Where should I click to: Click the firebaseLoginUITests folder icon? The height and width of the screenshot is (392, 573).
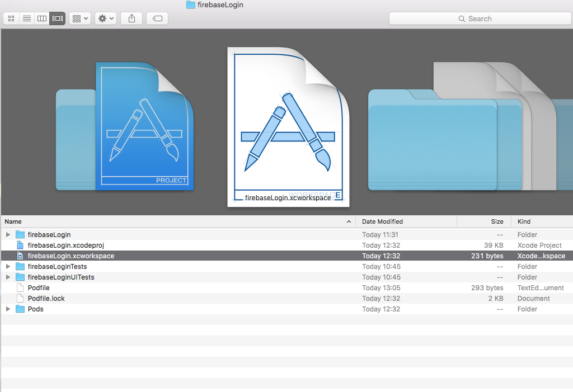[x=20, y=277]
